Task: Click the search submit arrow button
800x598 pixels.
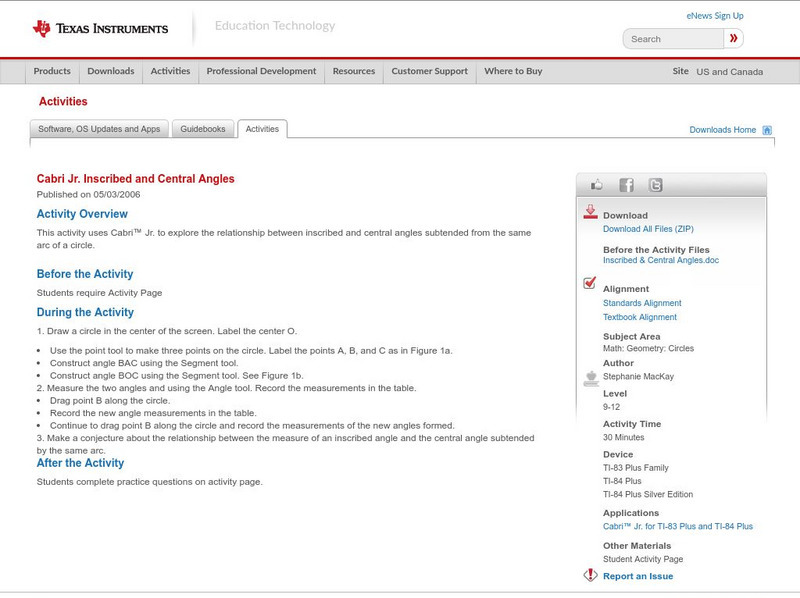Action: (734, 39)
